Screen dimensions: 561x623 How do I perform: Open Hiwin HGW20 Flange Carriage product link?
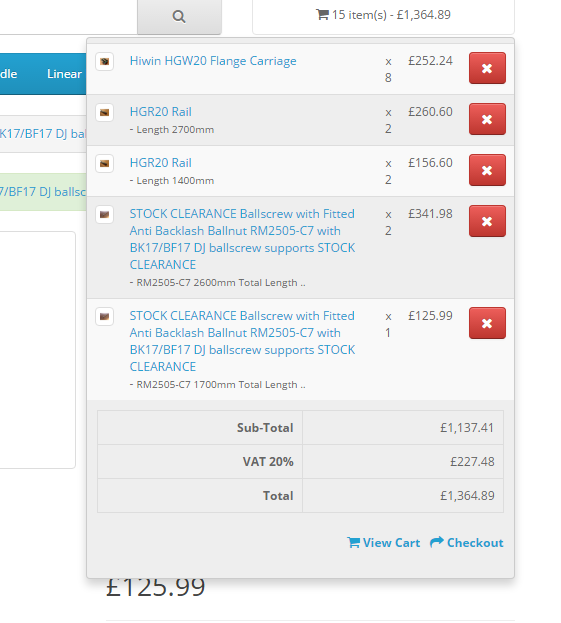coord(213,61)
